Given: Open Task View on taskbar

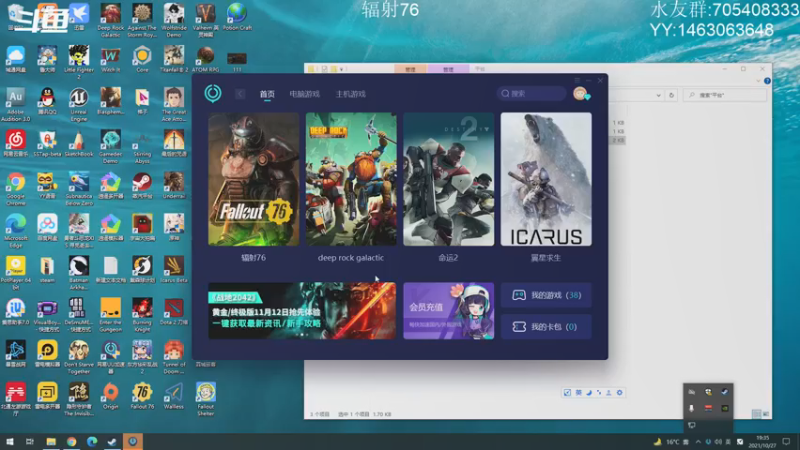Looking at the screenshot, I should point(30,442).
